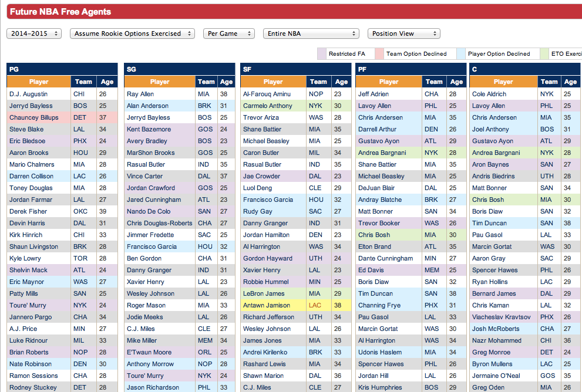582x392 pixels.
Task: Open the Per Game stats dropdown
Action: (x=229, y=33)
